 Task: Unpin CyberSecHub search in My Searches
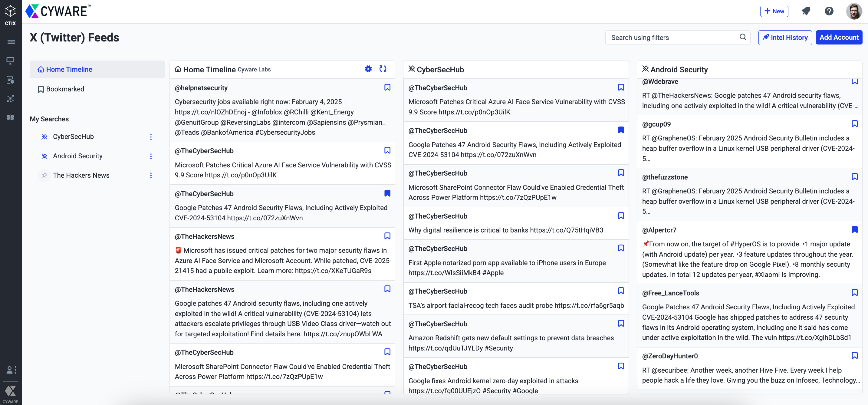44,137
